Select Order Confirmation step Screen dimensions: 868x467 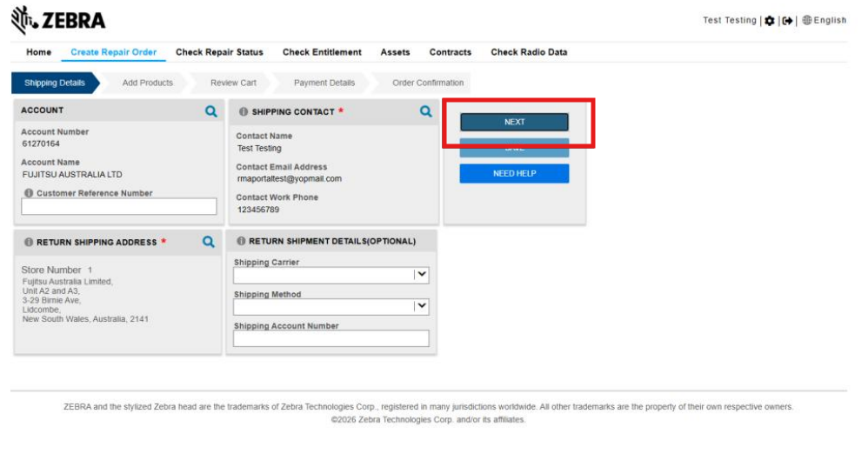[x=428, y=83]
